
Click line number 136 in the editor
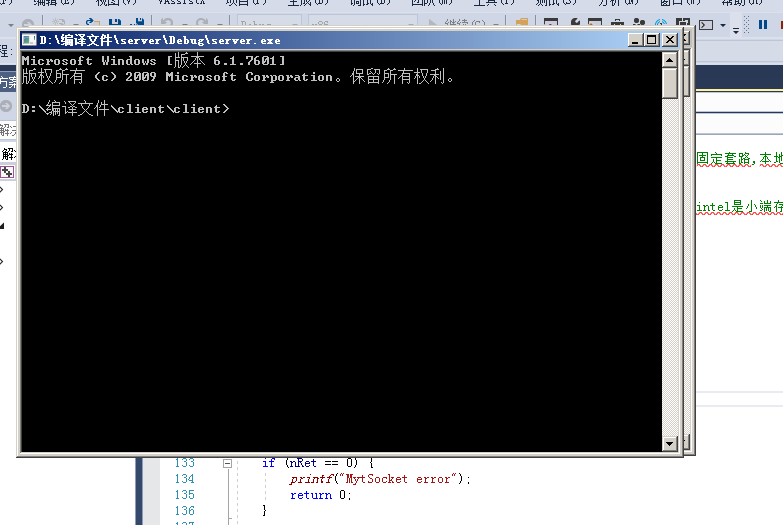[x=184, y=511]
